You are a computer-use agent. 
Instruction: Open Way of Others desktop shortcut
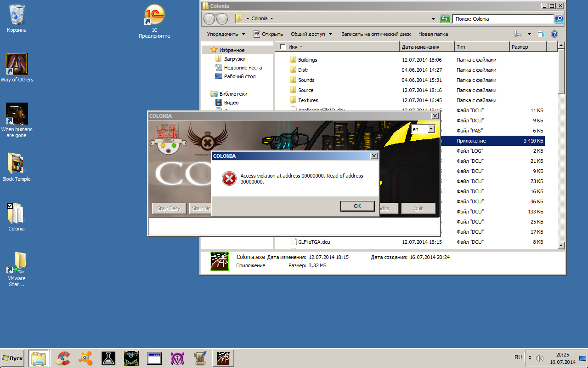click(17, 68)
